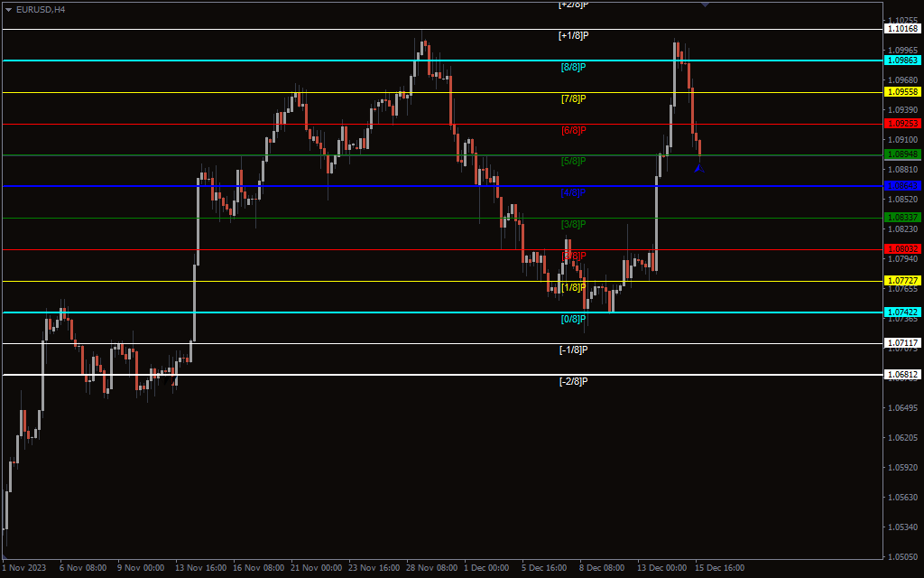Image resolution: width=924 pixels, height=578 pixels.
Task: Select the [0/8]P cyan level label
Action: pyautogui.click(x=573, y=319)
